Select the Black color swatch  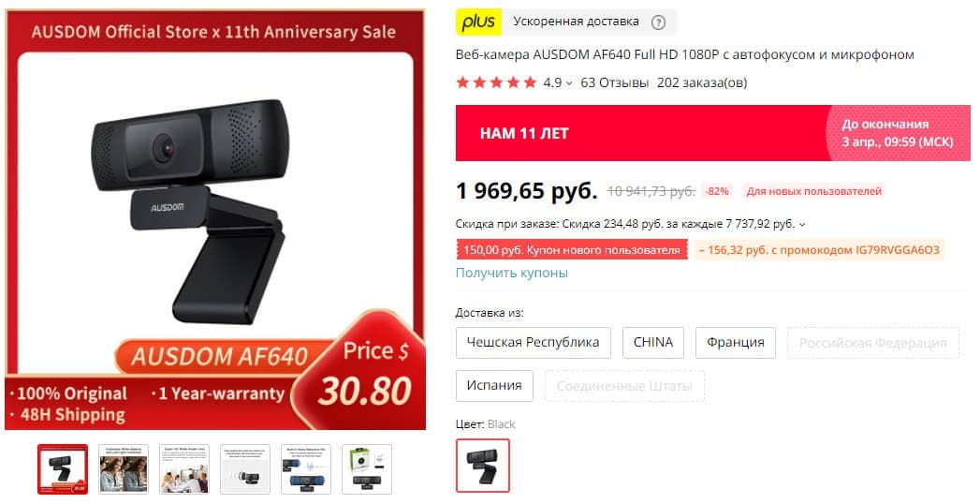click(482, 466)
